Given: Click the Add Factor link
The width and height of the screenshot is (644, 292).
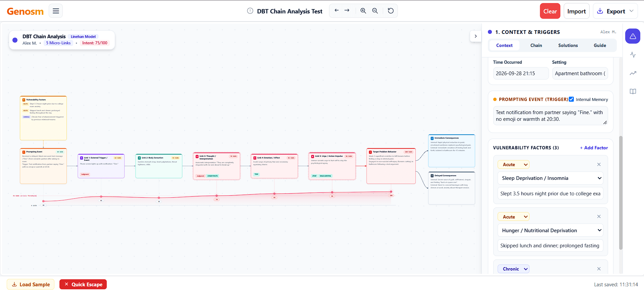Looking at the screenshot, I should tap(594, 148).
